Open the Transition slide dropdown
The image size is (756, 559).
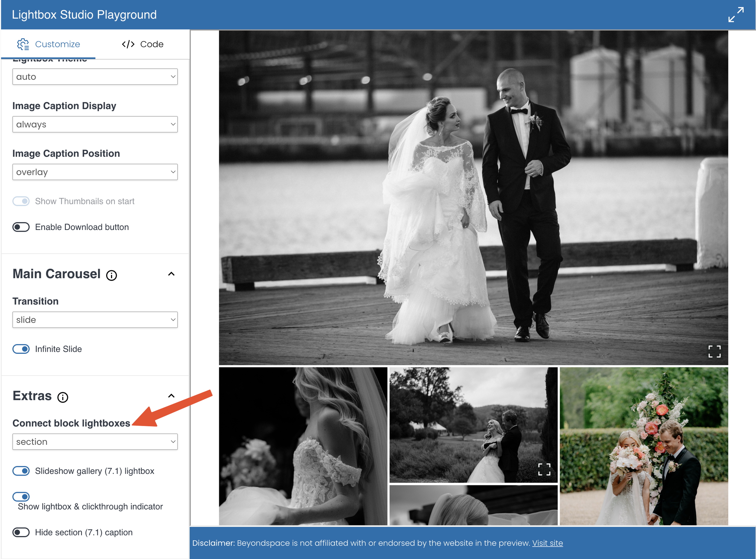pos(95,320)
